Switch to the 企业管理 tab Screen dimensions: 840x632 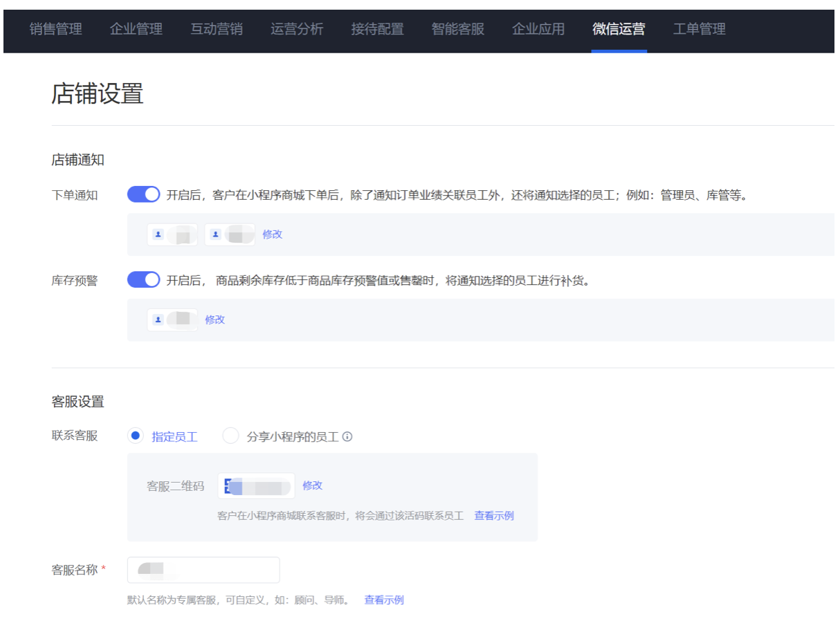136,29
